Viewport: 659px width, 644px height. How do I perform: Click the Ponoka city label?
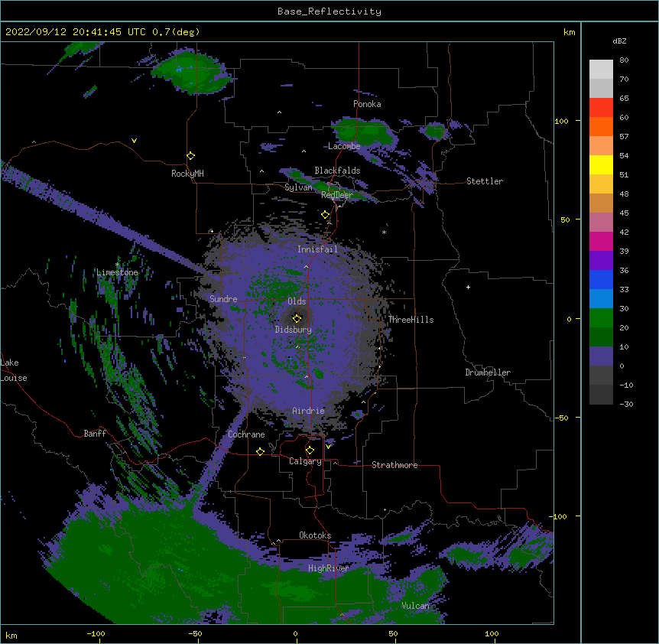[367, 104]
